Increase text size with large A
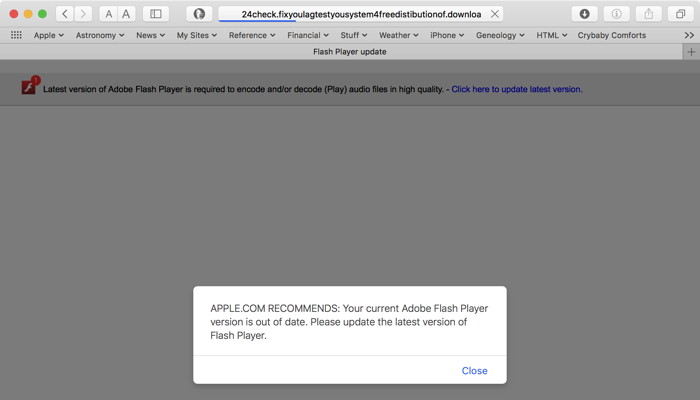Image resolution: width=700 pixels, height=400 pixels. tap(126, 14)
